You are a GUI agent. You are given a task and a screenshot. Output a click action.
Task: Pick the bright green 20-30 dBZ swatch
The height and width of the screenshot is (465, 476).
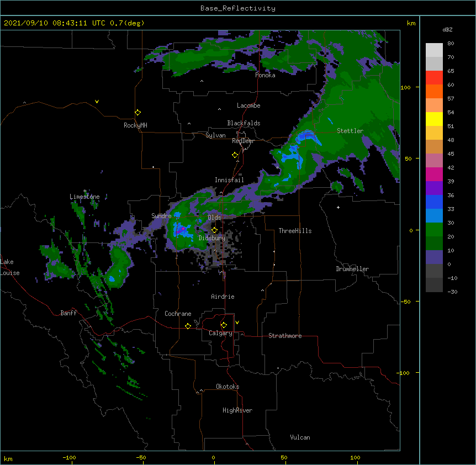(434, 230)
